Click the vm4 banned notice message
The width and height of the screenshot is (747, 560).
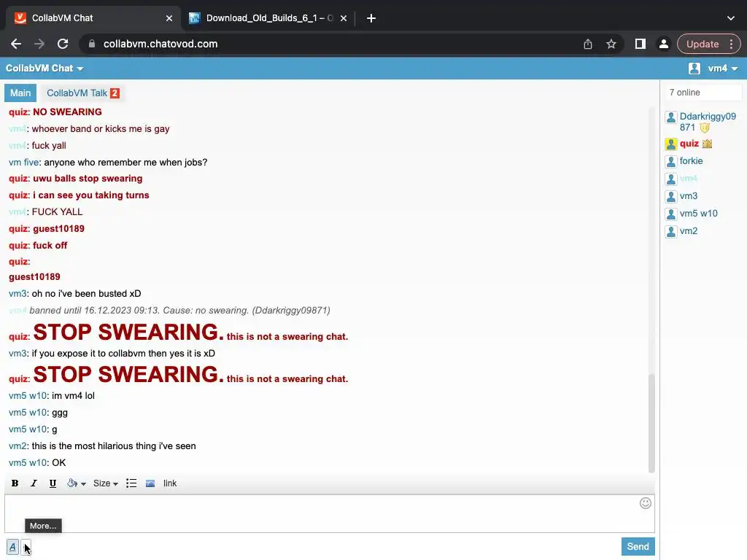pyautogui.click(x=169, y=311)
